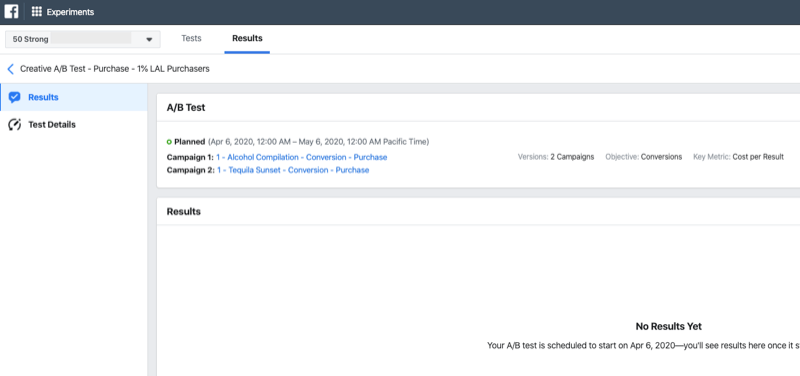Click the Creative A/B Test breadcrumb title

coord(115,69)
